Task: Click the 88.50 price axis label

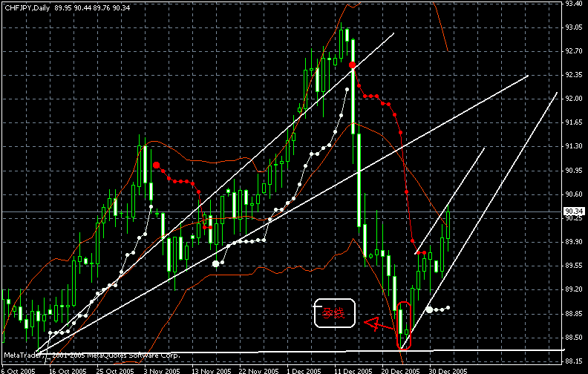Action: [574, 338]
